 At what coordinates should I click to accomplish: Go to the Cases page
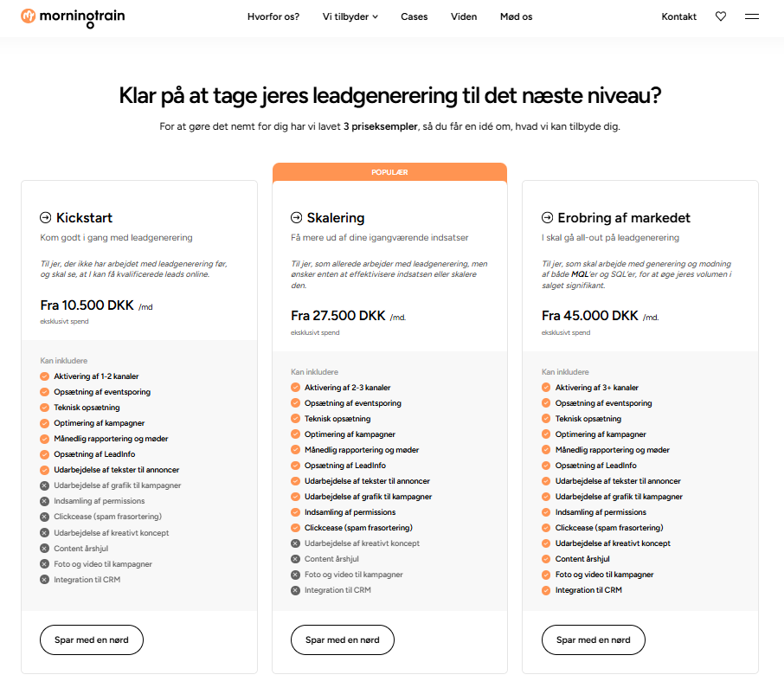414,16
